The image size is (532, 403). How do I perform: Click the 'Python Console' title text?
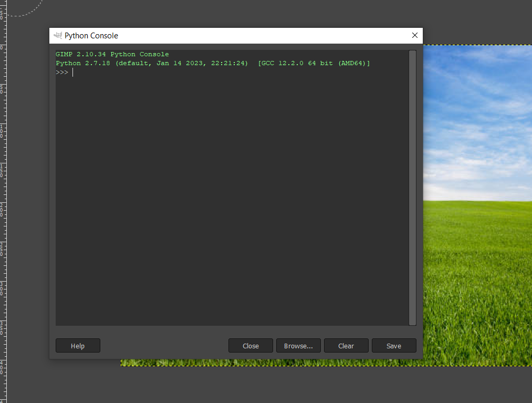(x=90, y=35)
